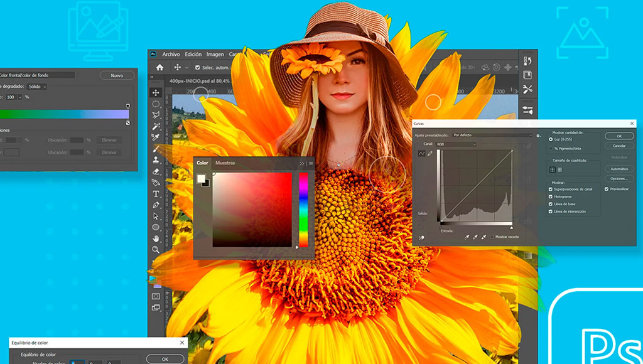The width and height of the screenshot is (643, 364).
Task: Select the Magic Wand tool
Action: [x=156, y=126]
